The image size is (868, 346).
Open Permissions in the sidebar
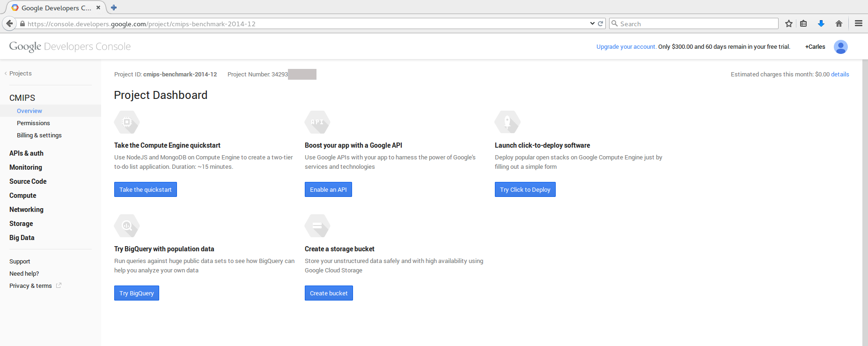(33, 123)
